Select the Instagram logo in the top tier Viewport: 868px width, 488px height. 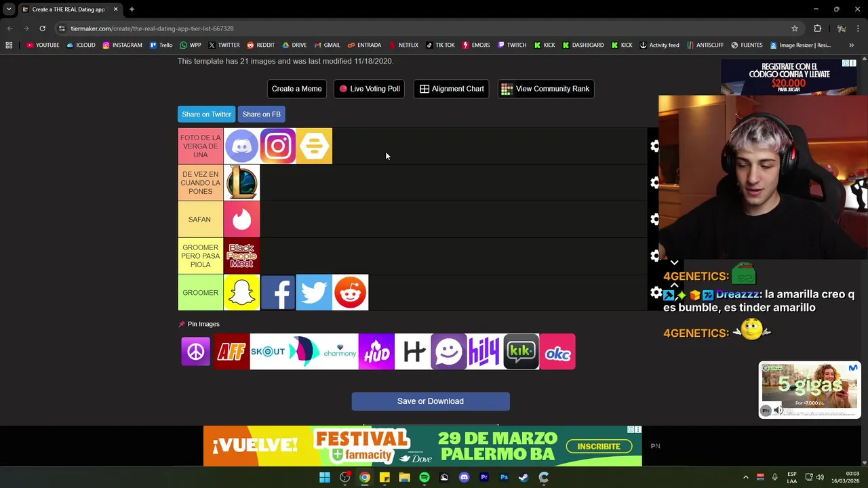pyautogui.click(x=278, y=146)
